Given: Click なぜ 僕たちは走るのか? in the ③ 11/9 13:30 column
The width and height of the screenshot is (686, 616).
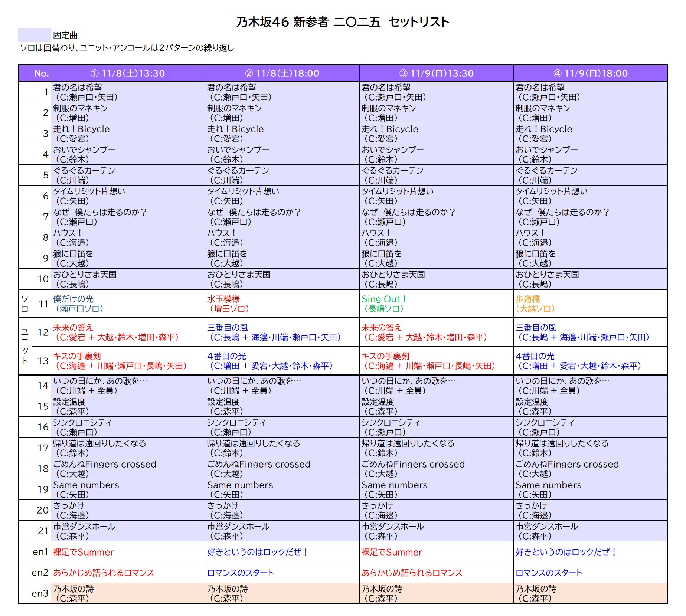Looking at the screenshot, I should coord(437,217).
